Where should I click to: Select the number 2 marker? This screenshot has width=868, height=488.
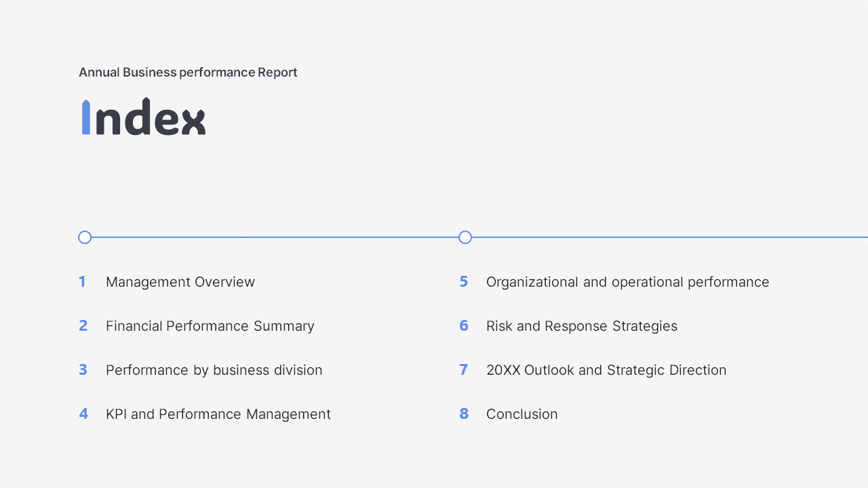(x=83, y=326)
